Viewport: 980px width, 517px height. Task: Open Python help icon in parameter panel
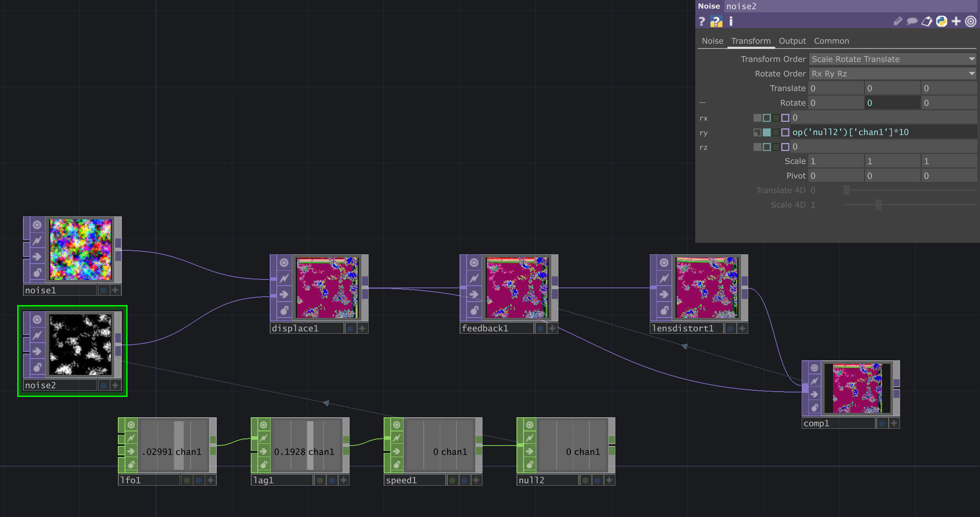pos(716,22)
